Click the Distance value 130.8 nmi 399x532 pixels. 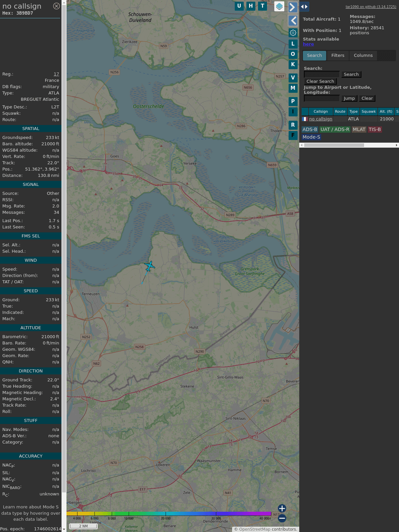click(x=49, y=176)
